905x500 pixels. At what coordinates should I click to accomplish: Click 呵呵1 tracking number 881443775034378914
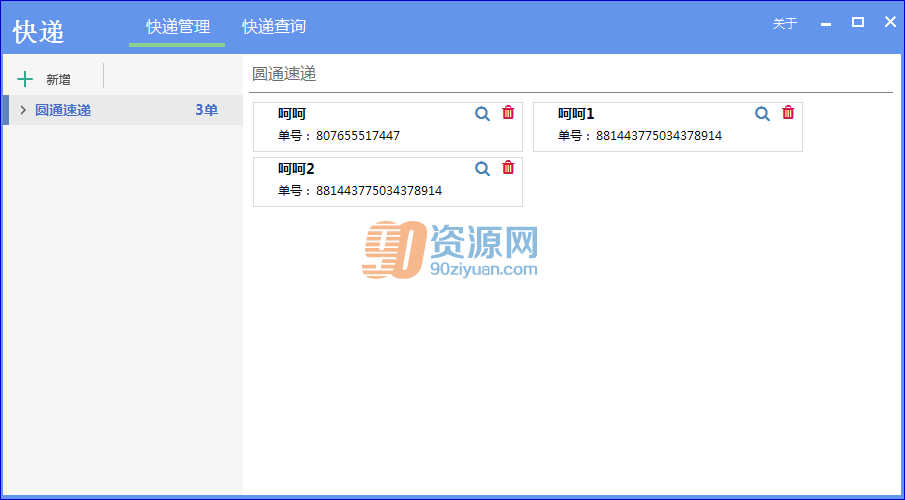tap(659, 136)
